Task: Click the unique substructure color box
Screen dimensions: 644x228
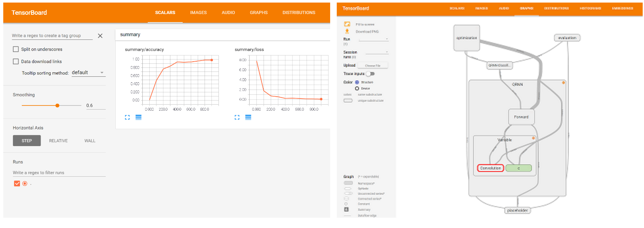Action: coord(348,100)
